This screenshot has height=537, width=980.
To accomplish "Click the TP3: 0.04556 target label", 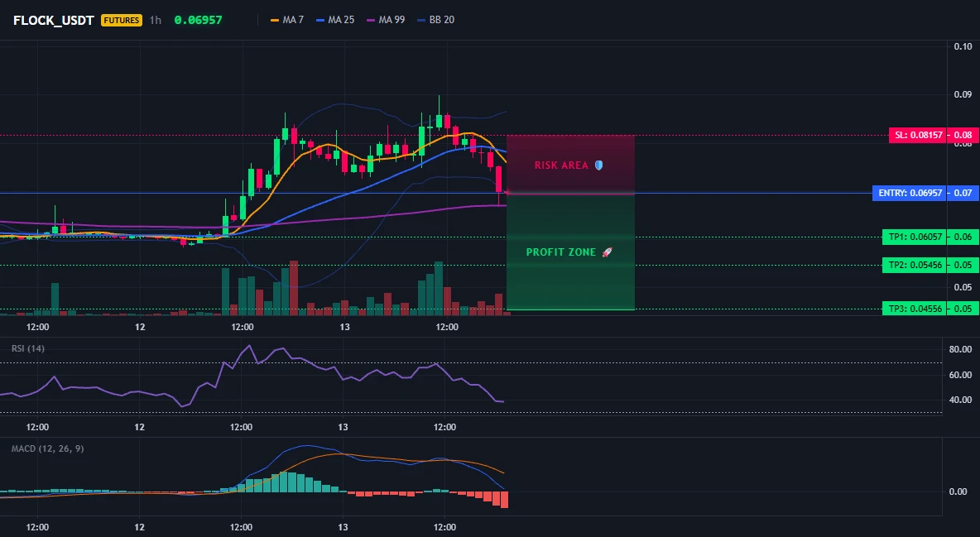I will (x=915, y=308).
